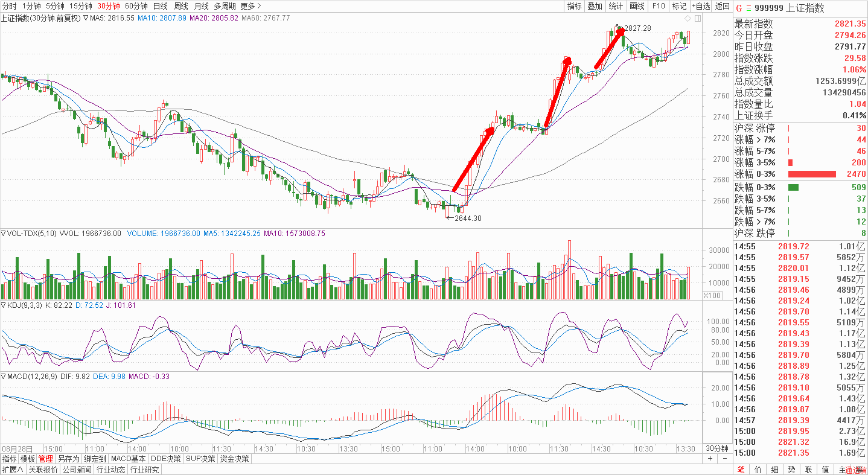Click the 叠加 overlay button
The width and height of the screenshot is (868, 475).
[595, 6]
